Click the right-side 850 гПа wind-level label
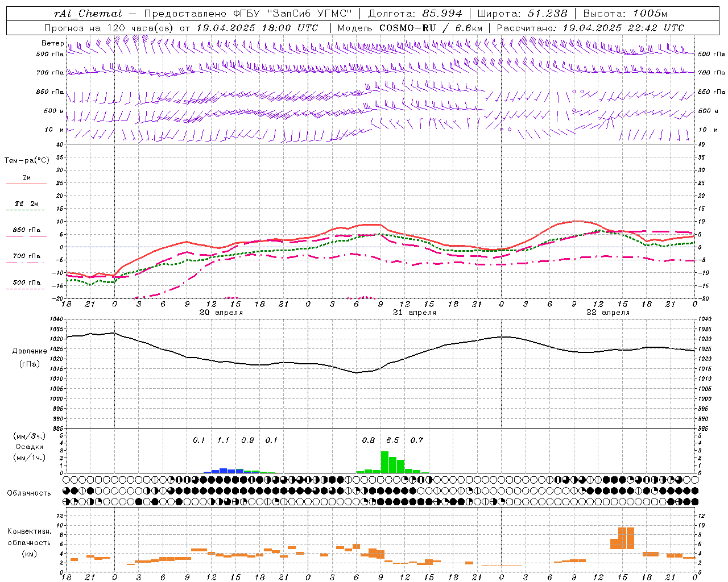728x582 pixels. [712, 92]
